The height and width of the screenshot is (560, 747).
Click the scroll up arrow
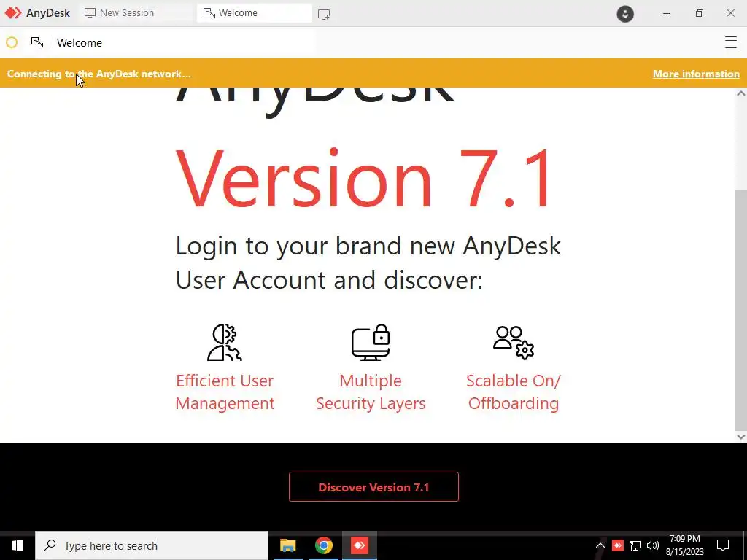point(741,93)
